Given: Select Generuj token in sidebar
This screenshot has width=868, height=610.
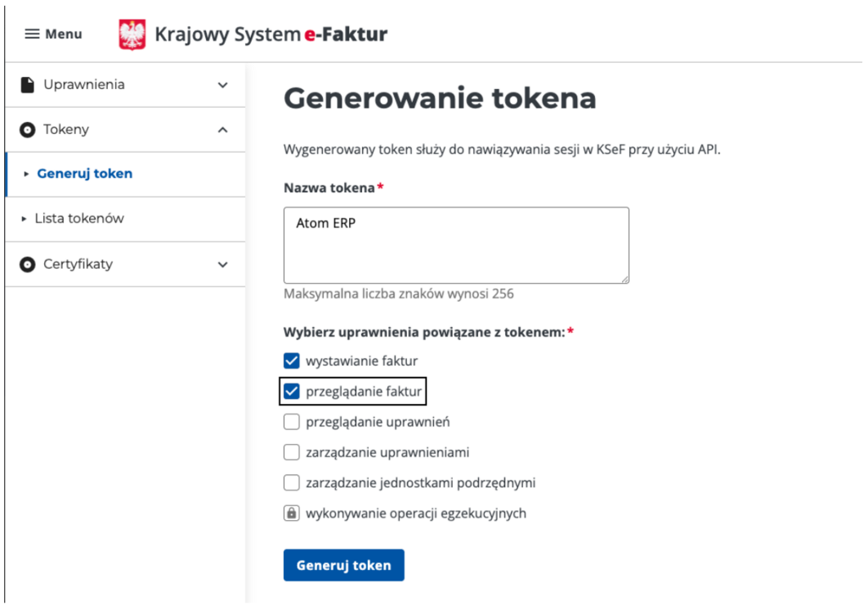Looking at the screenshot, I should click(x=85, y=174).
